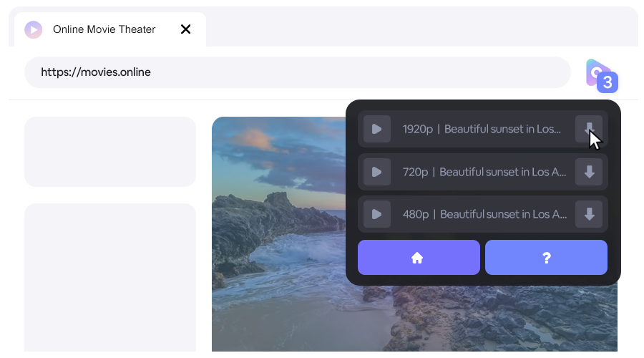This screenshot has height=358, width=644.
Task: Focus the movies.online address bar
Action: coord(297,72)
